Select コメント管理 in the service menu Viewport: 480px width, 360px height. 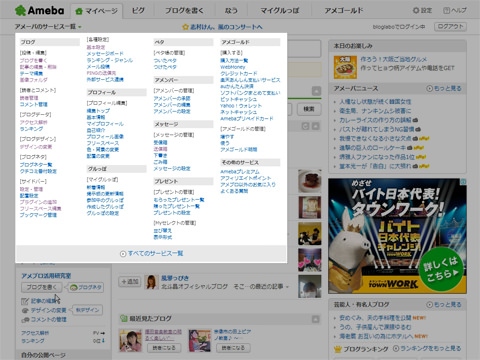pos(33,104)
